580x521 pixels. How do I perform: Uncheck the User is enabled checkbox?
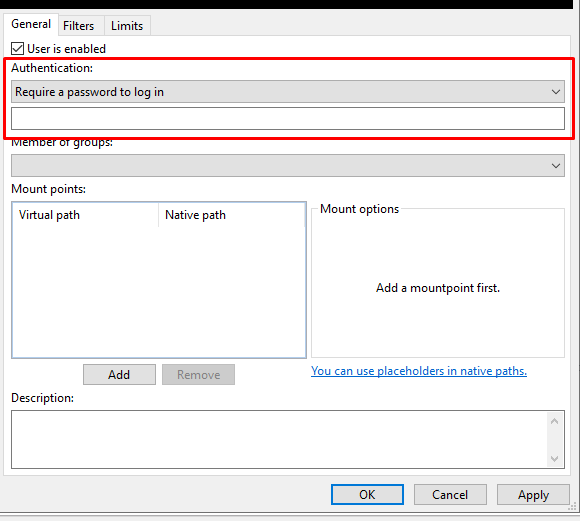[17, 49]
